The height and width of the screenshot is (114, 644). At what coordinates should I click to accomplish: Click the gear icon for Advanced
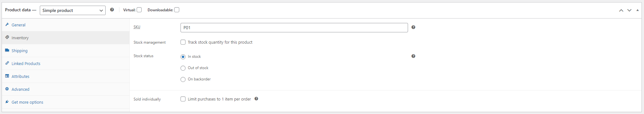click(x=7, y=89)
